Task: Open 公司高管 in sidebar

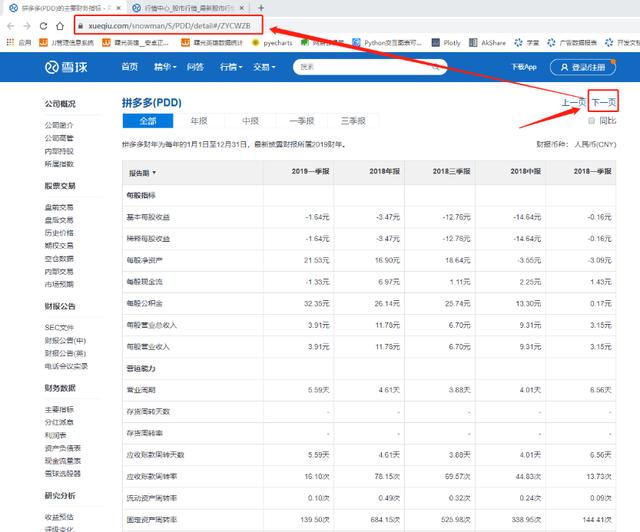Action: tap(59, 138)
